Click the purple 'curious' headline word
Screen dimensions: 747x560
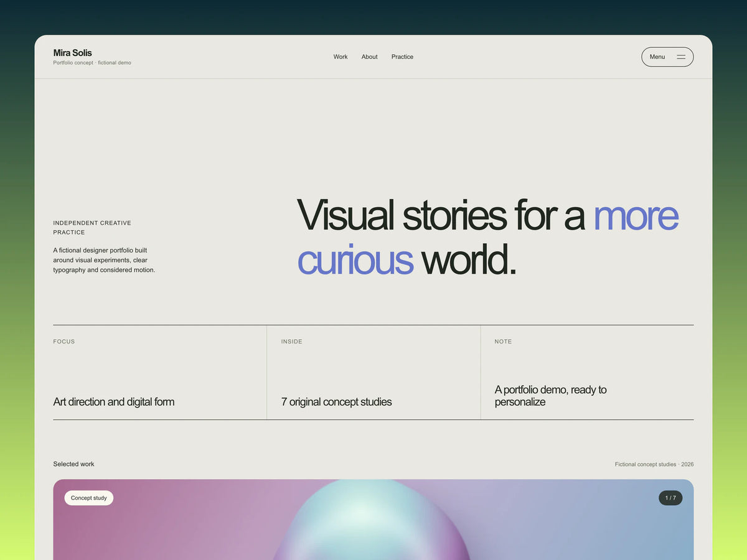tap(355, 260)
